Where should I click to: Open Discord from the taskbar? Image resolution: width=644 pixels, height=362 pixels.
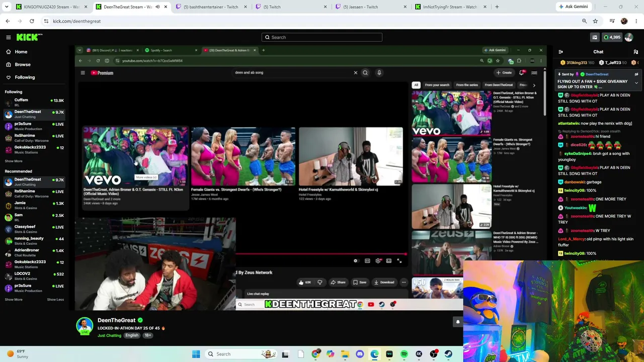click(360, 354)
